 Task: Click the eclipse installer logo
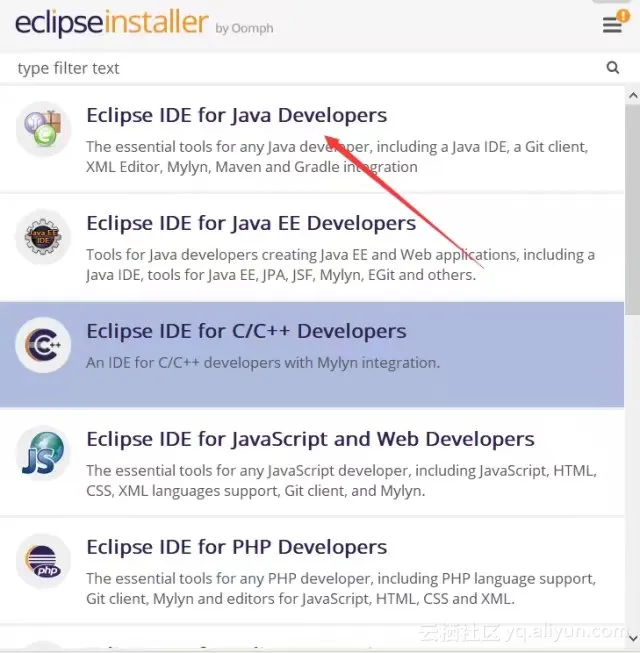pos(144,23)
